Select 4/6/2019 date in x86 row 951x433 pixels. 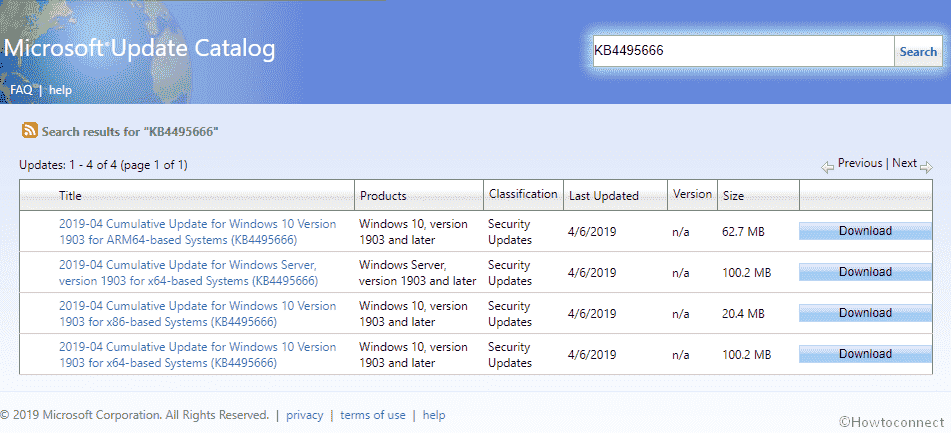593,314
